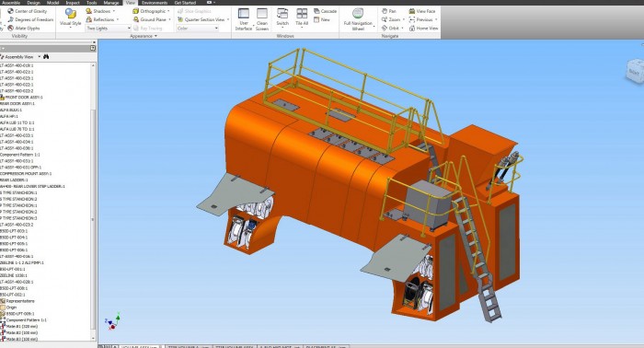Select the Pan navigation tool
Image resolution: width=644 pixels, height=348 pixels.
(388, 11)
